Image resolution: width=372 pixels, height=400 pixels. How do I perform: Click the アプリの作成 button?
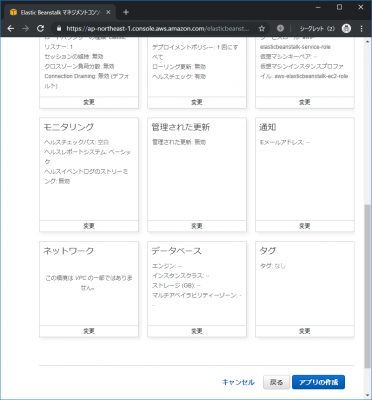318,382
